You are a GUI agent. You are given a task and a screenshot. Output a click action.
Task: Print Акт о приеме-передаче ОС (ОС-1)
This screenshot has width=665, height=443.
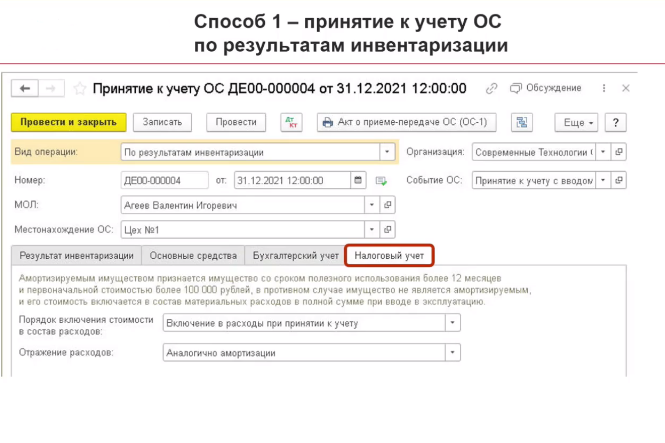tap(406, 122)
